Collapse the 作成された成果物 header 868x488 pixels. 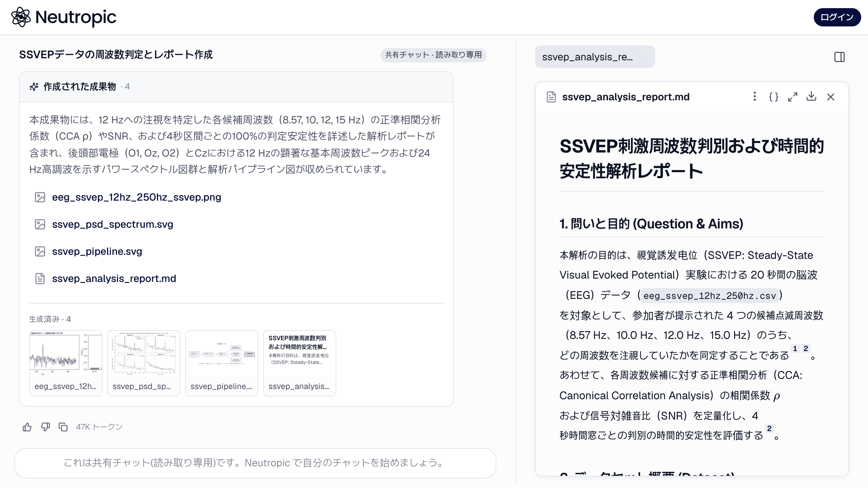[x=236, y=87]
